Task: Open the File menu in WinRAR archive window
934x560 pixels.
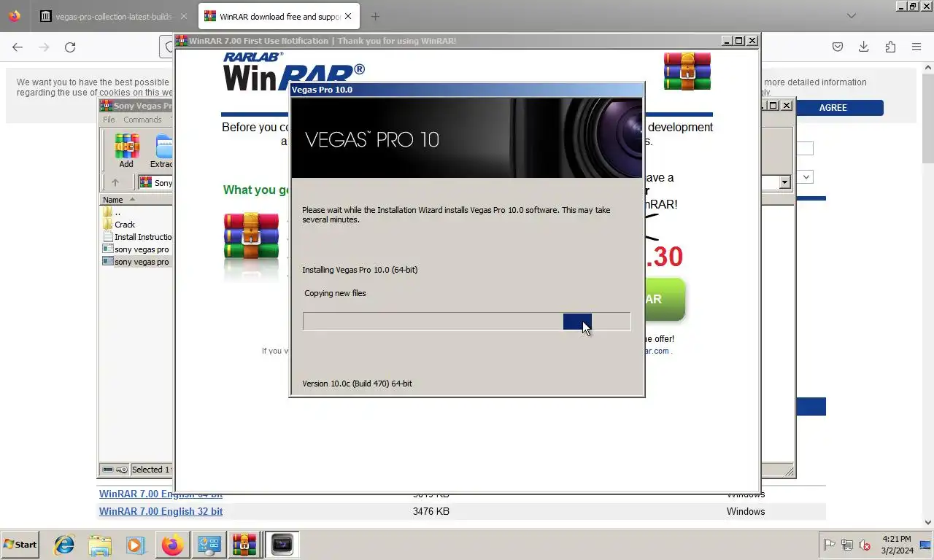Action: point(109,120)
